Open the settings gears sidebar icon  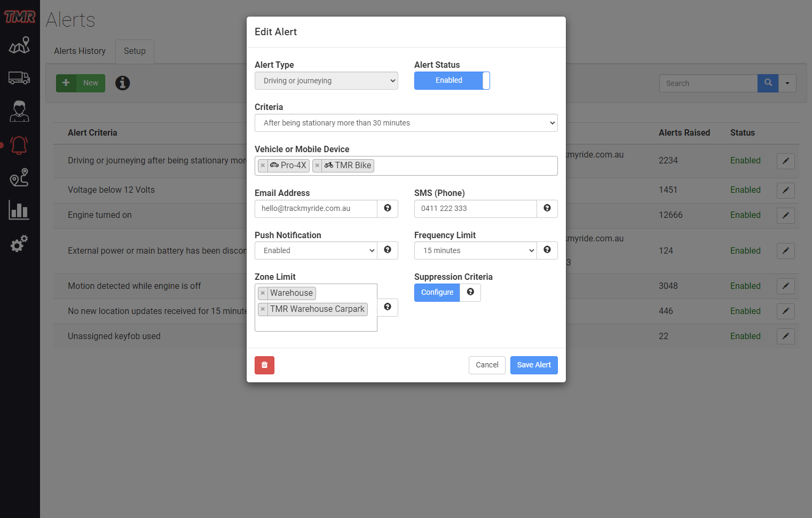pos(19,244)
